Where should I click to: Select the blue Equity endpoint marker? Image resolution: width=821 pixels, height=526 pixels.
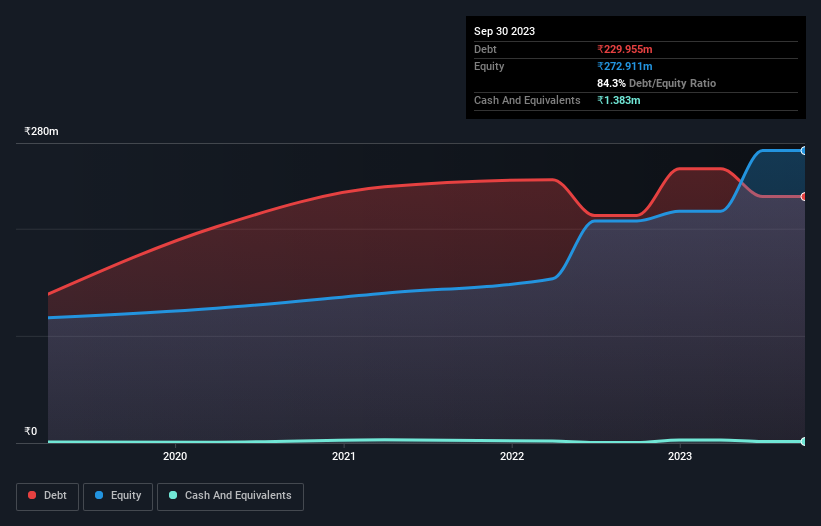coord(804,151)
